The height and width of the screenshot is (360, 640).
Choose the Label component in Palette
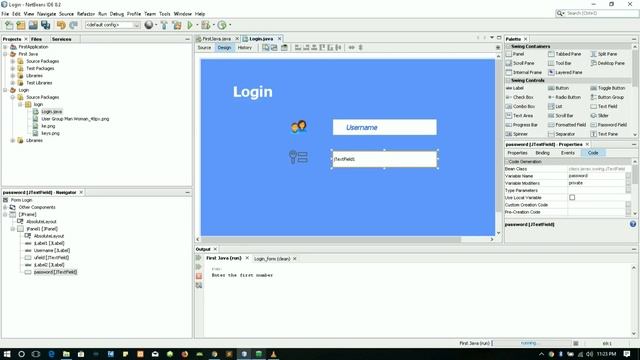515,88
